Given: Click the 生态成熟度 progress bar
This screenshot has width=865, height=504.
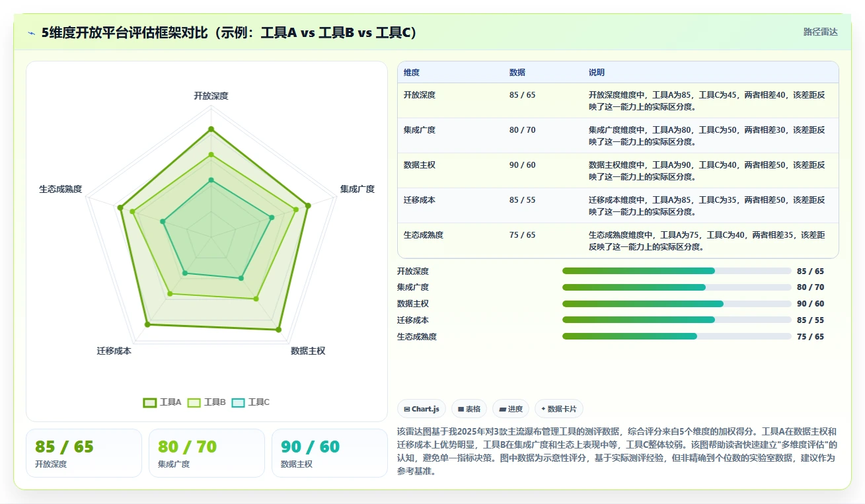Looking at the screenshot, I should click(677, 336).
